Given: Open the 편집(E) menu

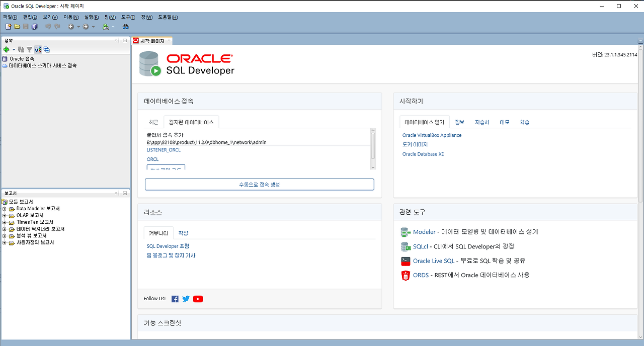Looking at the screenshot, I should click(30, 17).
